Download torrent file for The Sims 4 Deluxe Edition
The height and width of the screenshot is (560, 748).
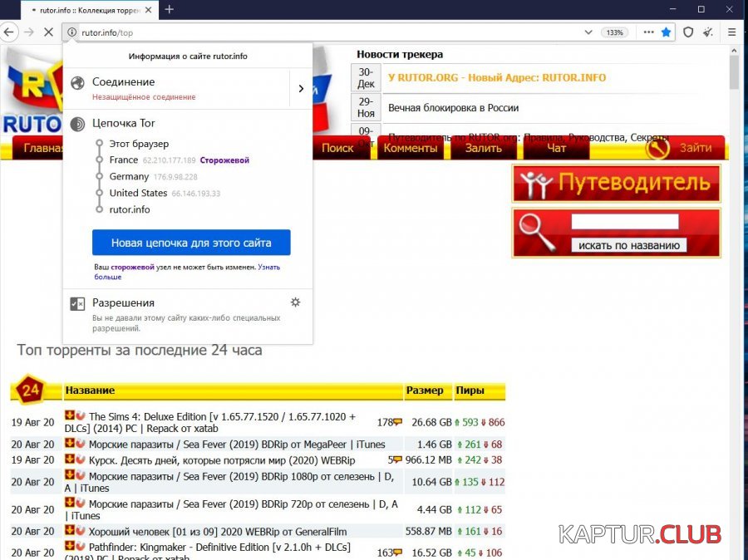(70, 415)
